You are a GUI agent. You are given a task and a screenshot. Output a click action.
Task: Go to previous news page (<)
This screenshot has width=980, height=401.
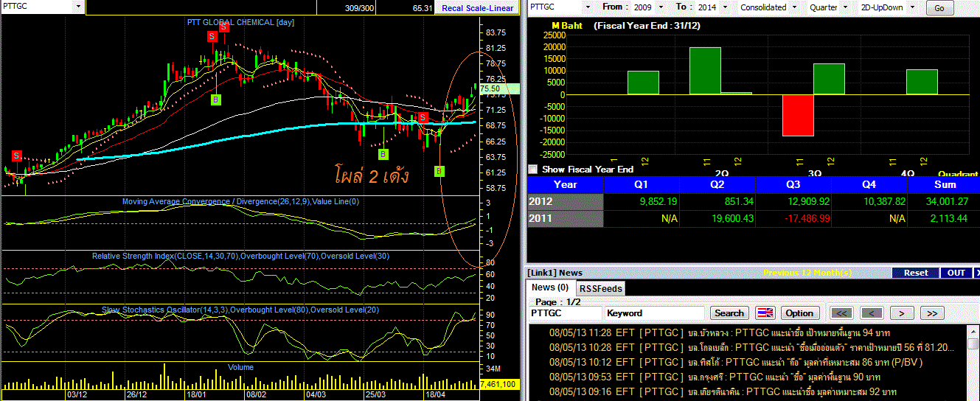pos(872,313)
